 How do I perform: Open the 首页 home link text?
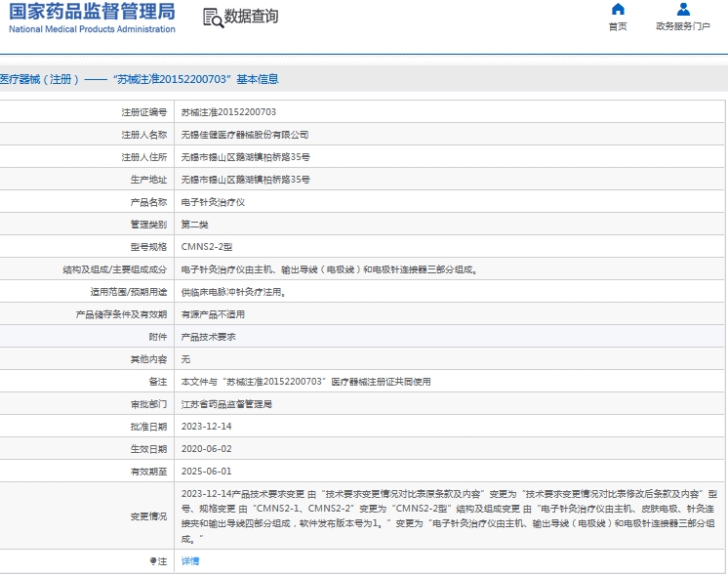[x=618, y=26]
